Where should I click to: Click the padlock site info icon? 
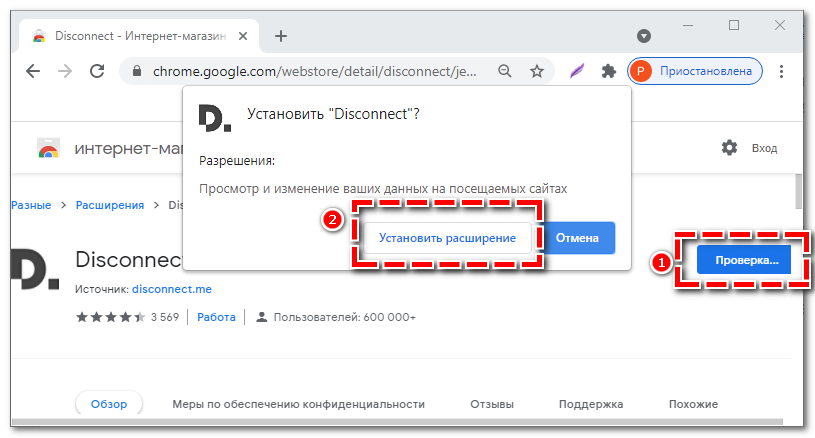coord(137,71)
